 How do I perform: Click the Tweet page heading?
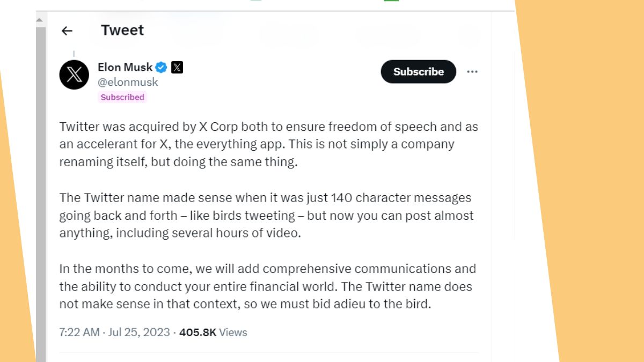[122, 31]
